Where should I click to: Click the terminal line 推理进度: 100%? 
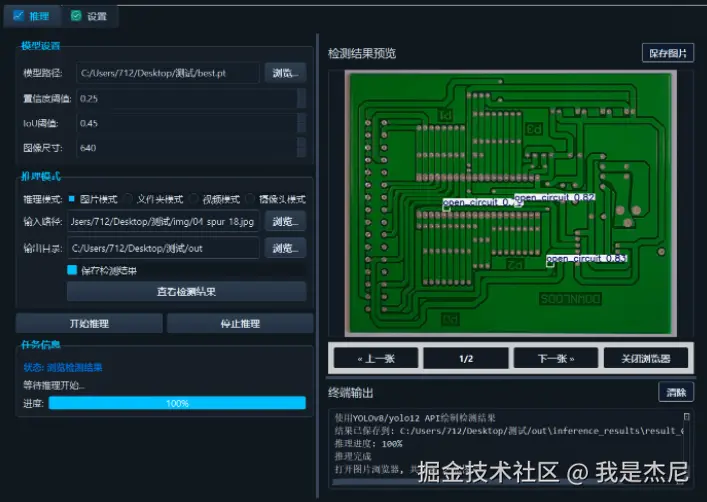click(368, 443)
